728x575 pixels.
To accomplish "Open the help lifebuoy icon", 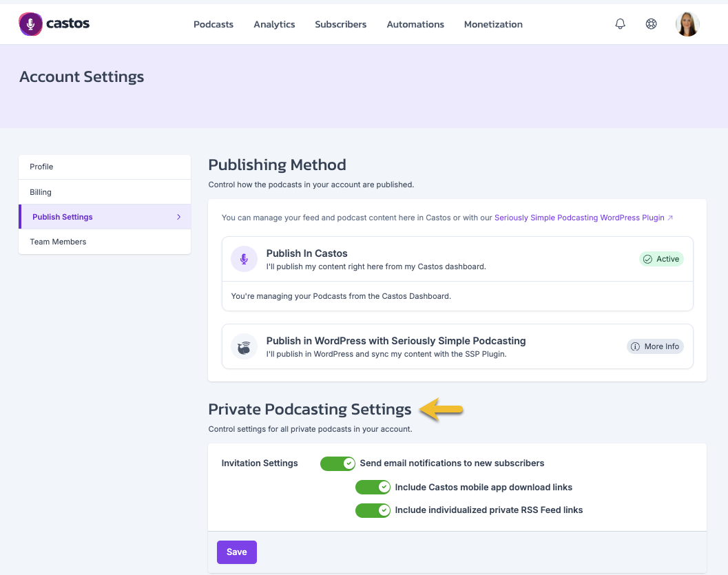I will coord(651,23).
